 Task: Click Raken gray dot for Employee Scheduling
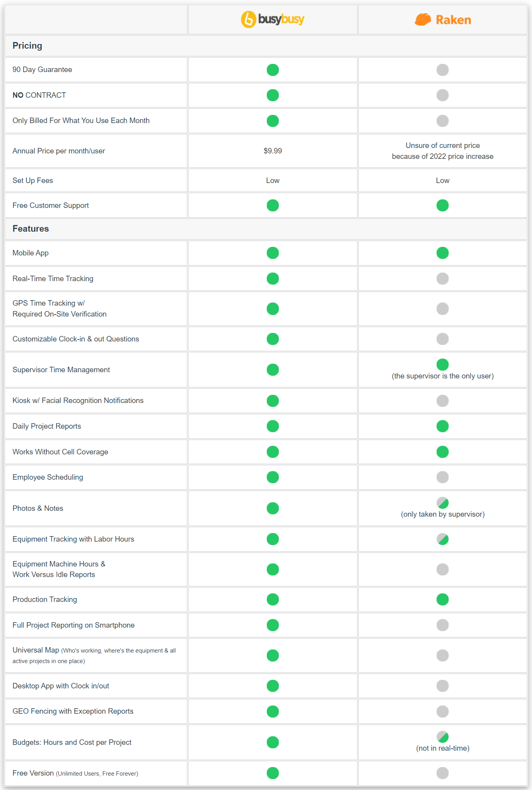click(442, 477)
